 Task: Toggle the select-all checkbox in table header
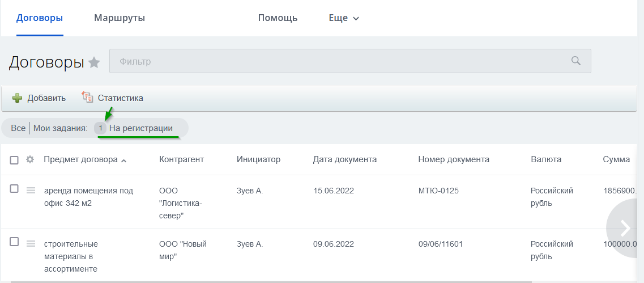[15, 160]
